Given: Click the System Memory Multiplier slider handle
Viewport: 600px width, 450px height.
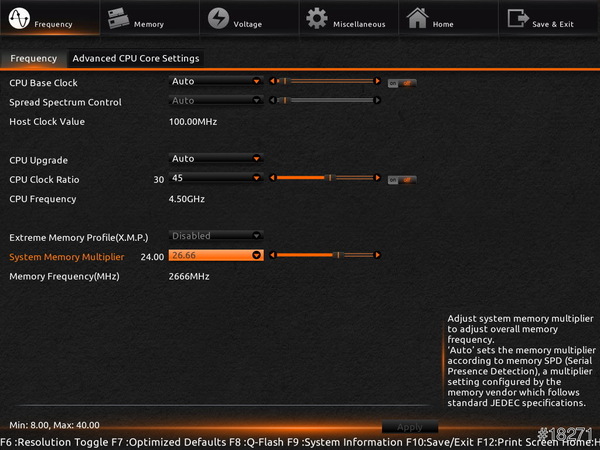Looking at the screenshot, I should pyautogui.click(x=338, y=255).
